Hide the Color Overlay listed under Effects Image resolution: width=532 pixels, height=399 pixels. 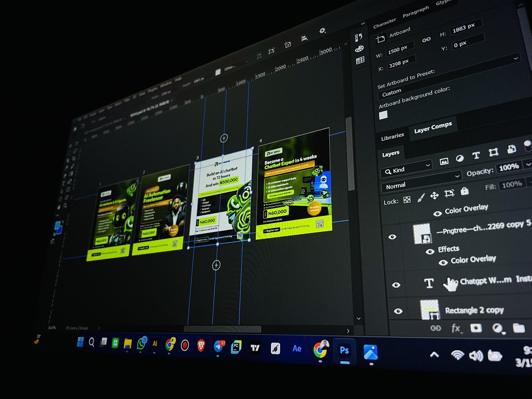442,262
